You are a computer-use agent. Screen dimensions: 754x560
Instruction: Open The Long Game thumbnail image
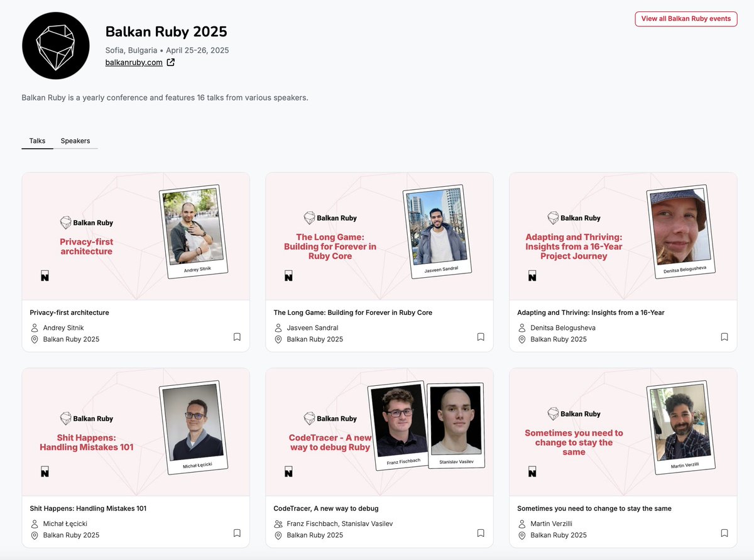point(380,236)
